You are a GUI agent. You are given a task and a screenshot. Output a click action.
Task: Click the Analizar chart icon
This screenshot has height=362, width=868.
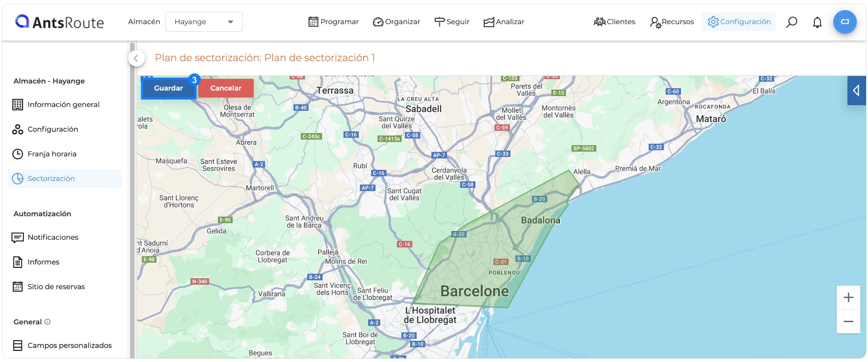(x=489, y=22)
